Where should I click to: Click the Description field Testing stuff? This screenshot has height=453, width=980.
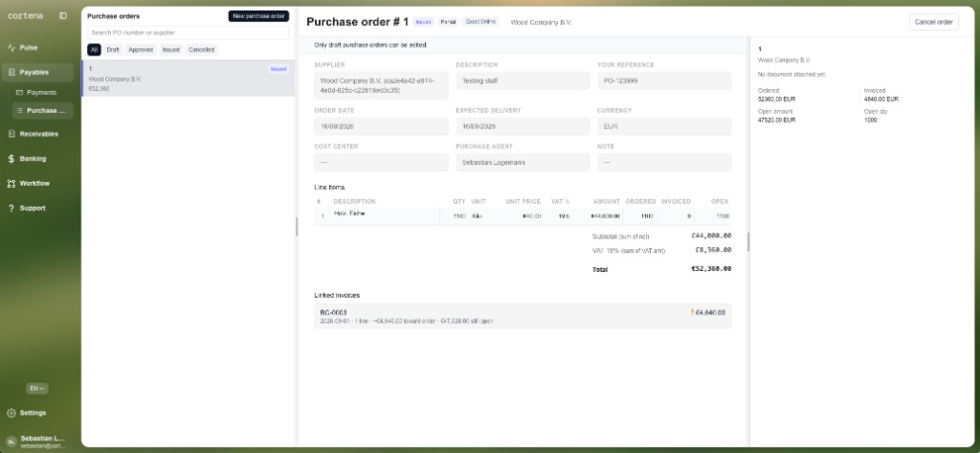coord(523,80)
